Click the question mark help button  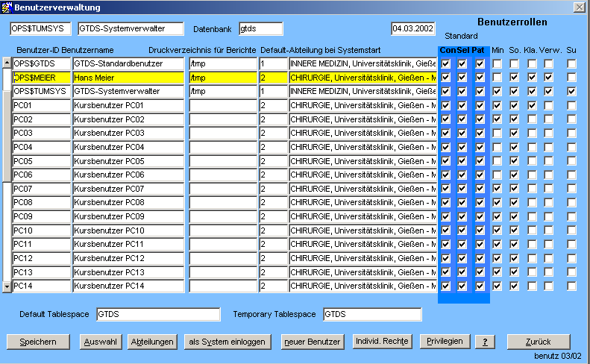[485, 342]
